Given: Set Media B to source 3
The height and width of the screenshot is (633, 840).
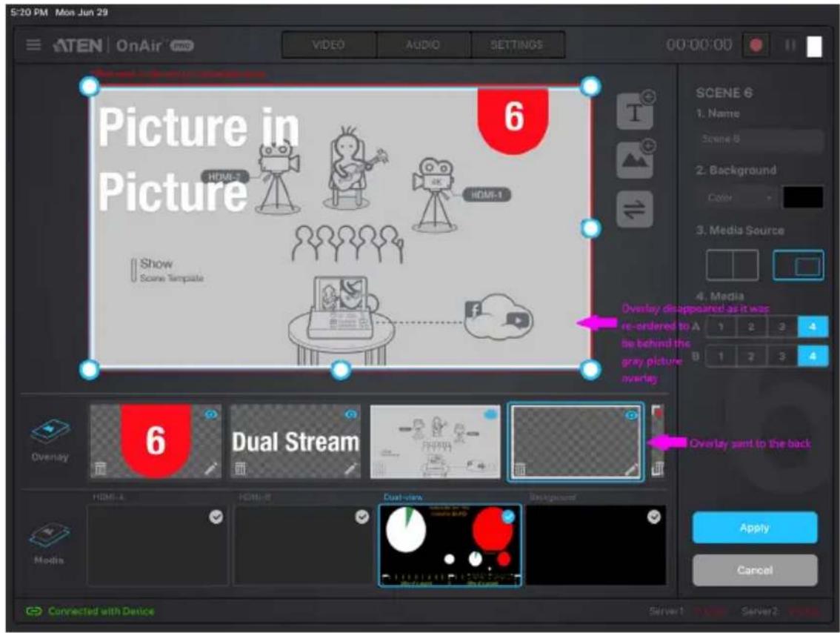Looking at the screenshot, I should point(782,356).
